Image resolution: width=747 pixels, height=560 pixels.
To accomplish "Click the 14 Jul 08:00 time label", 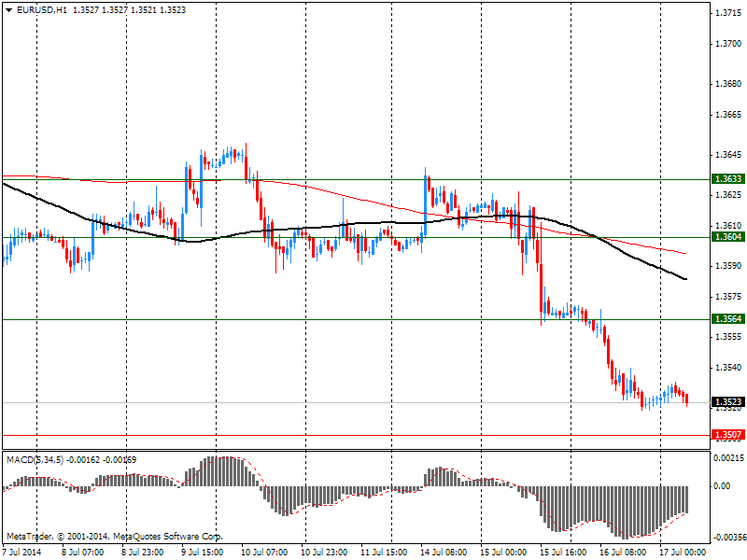I will coord(443,553).
